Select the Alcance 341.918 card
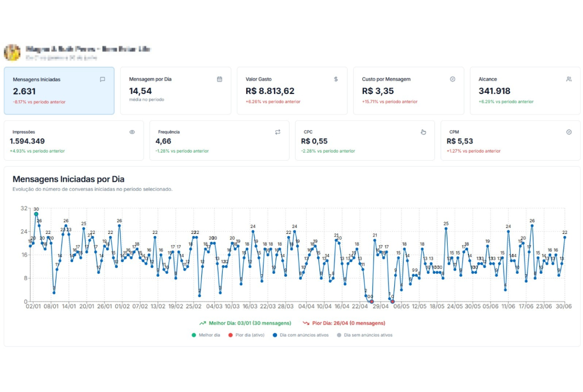Image resolution: width=583 pixels, height=392 pixels. [525, 91]
